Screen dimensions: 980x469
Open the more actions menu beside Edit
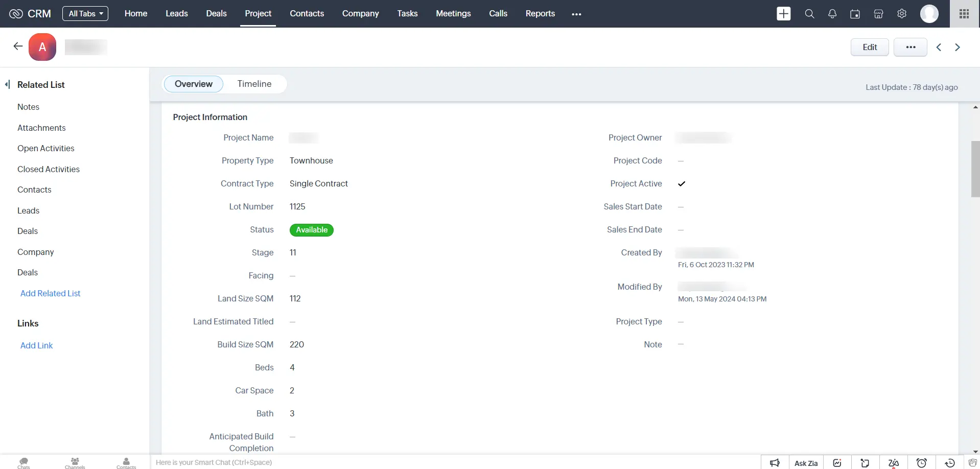coord(911,47)
